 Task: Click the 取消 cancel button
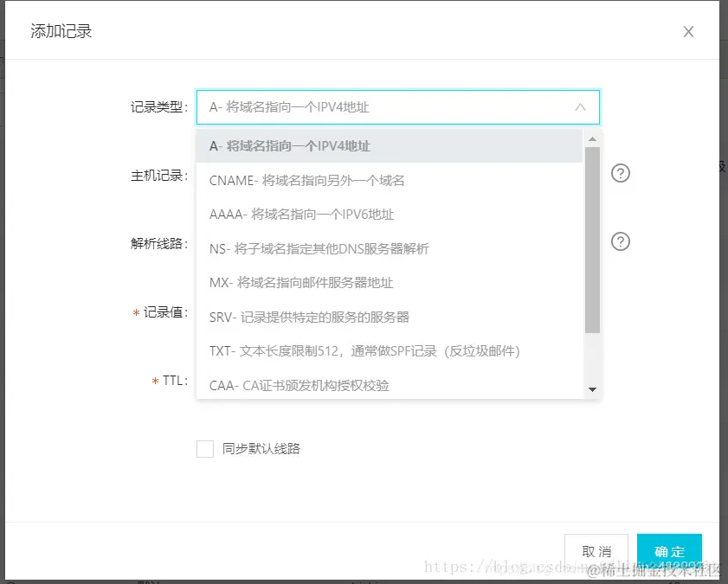pos(596,551)
